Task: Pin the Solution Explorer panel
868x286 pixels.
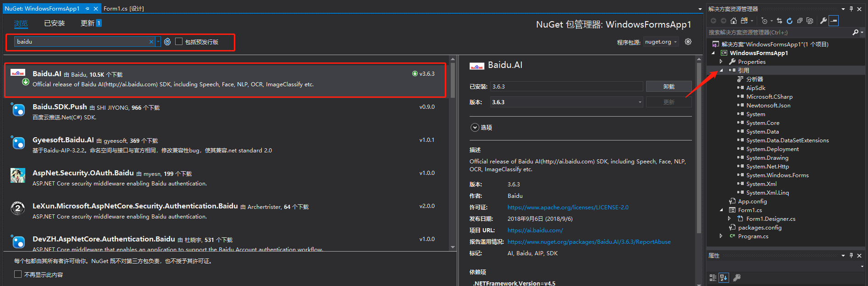Action: pos(851,9)
